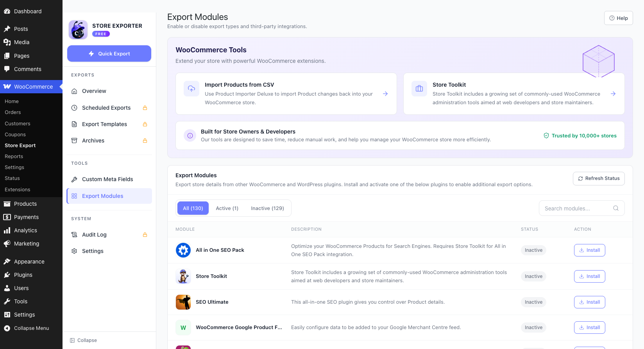644x349 pixels.
Task: Click the Trusted by 10,000+ stores badge
Action: point(580,135)
